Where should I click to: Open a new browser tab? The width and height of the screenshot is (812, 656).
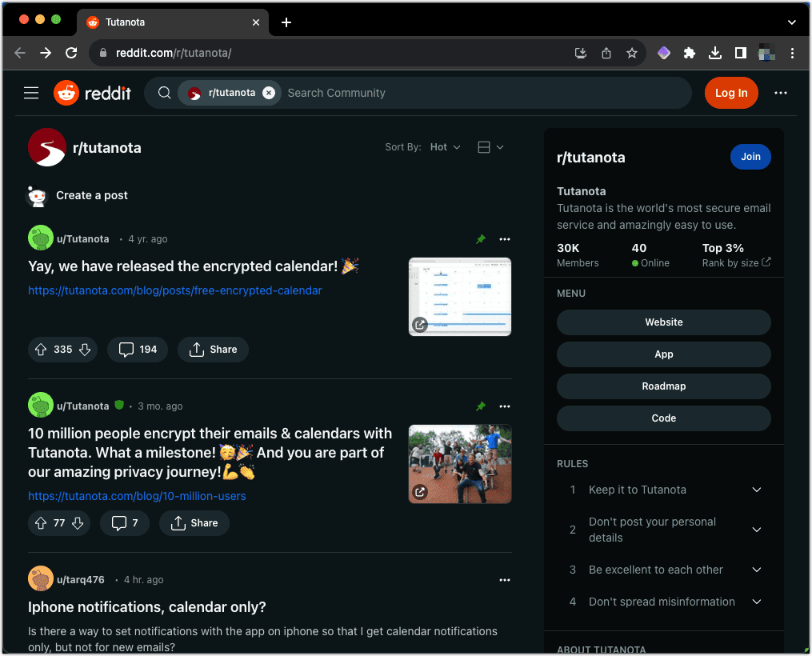tap(286, 22)
